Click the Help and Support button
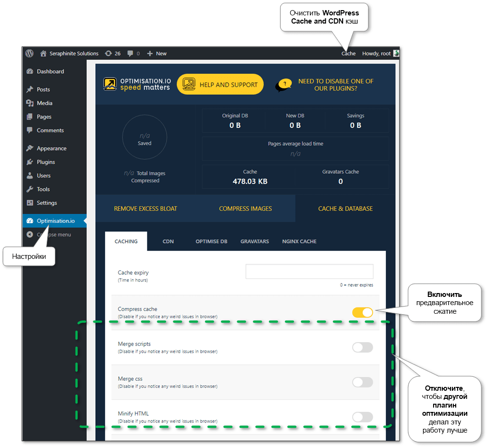 tap(220, 85)
